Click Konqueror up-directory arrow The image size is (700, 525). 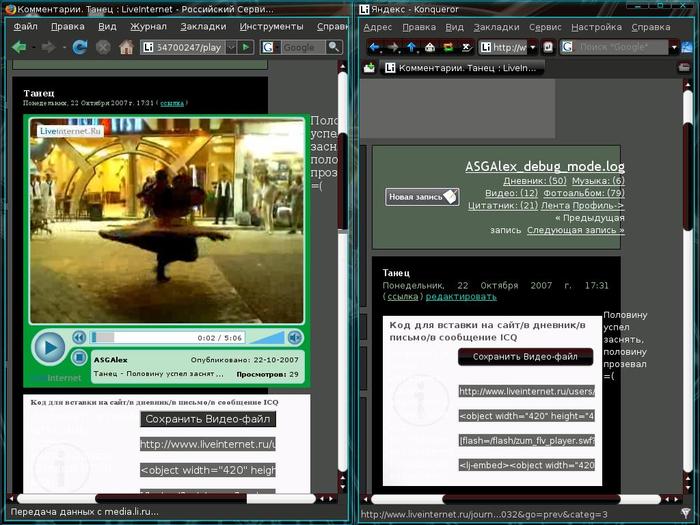(x=411, y=47)
